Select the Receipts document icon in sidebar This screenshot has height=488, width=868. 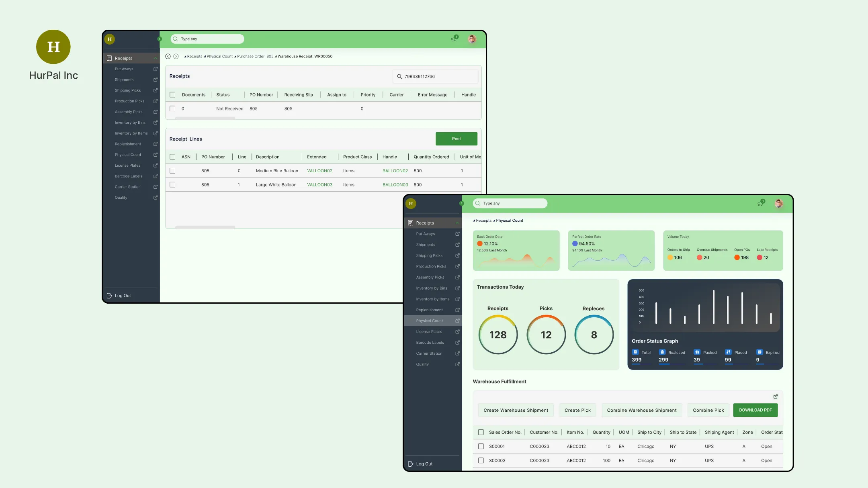110,58
